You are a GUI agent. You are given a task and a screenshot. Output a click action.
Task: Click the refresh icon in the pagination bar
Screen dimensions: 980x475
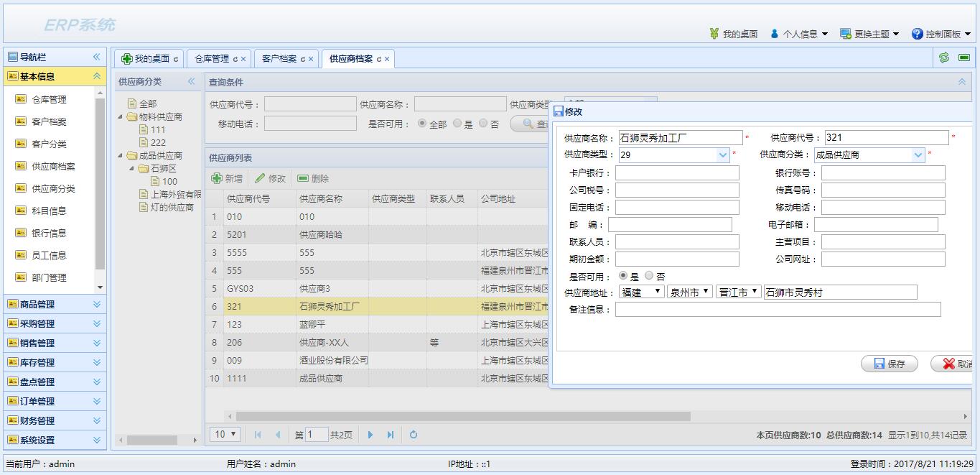point(414,434)
